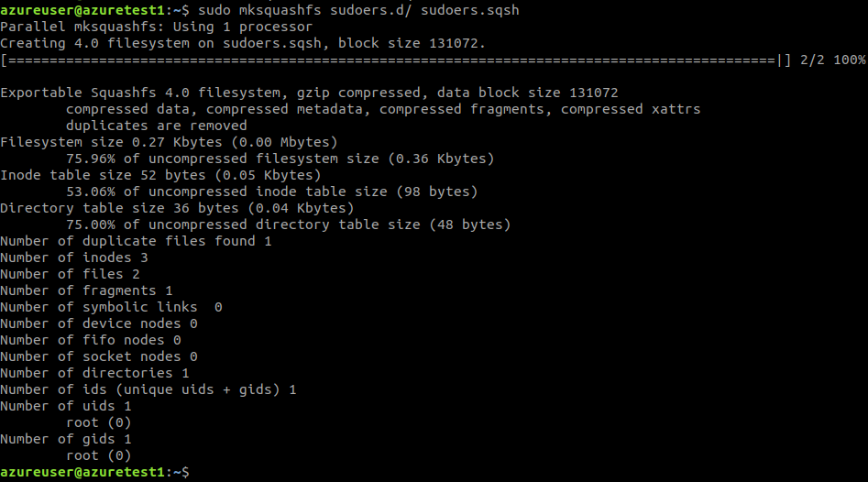Click the 'Number of duplicate files found 1' line
The image size is (868, 482).
coord(136,241)
